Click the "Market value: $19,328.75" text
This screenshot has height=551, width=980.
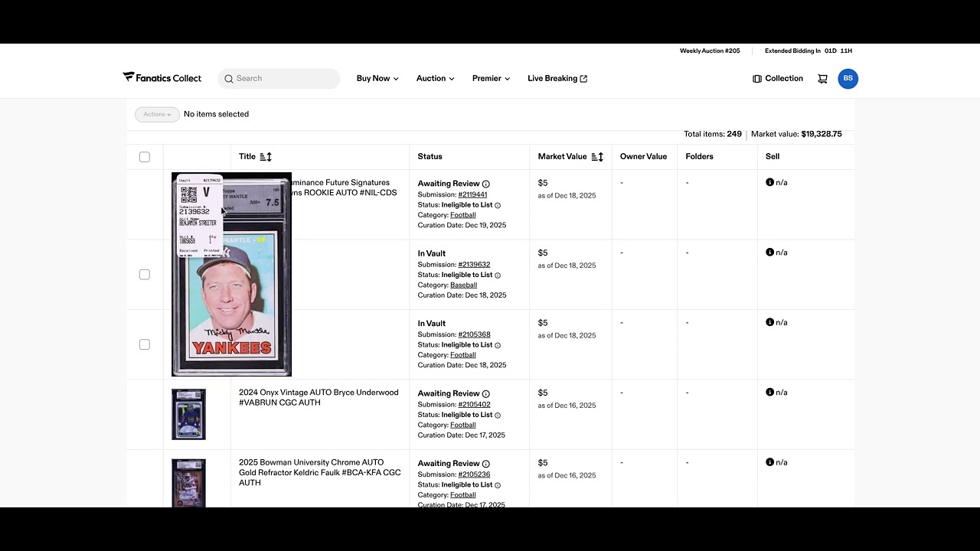[x=796, y=135]
